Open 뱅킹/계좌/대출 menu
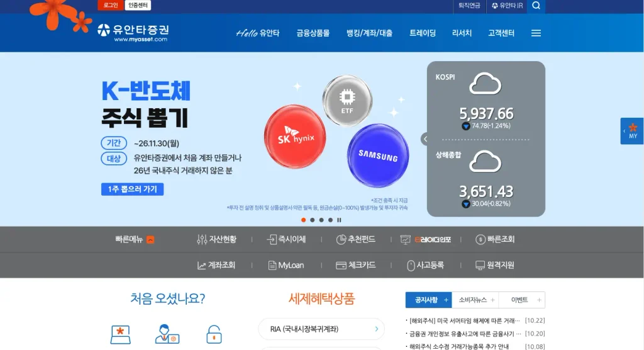644x350 pixels. coord(369,33)
